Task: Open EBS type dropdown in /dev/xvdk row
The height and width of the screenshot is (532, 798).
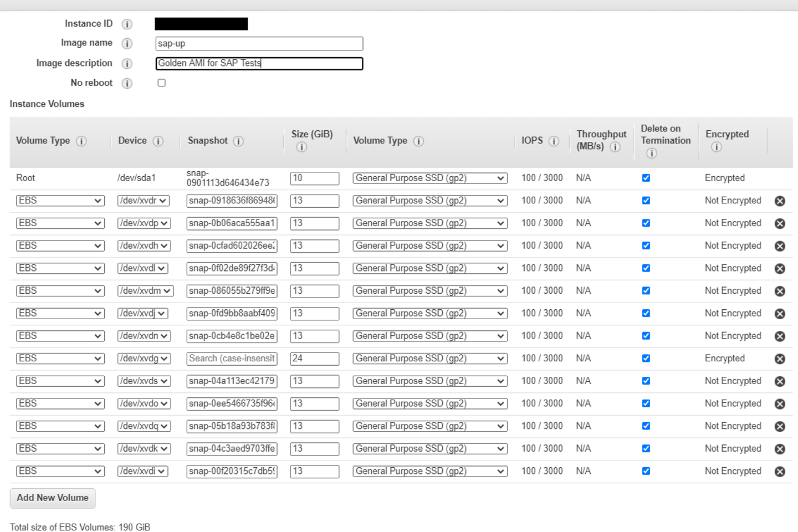Action: point(60,449)
